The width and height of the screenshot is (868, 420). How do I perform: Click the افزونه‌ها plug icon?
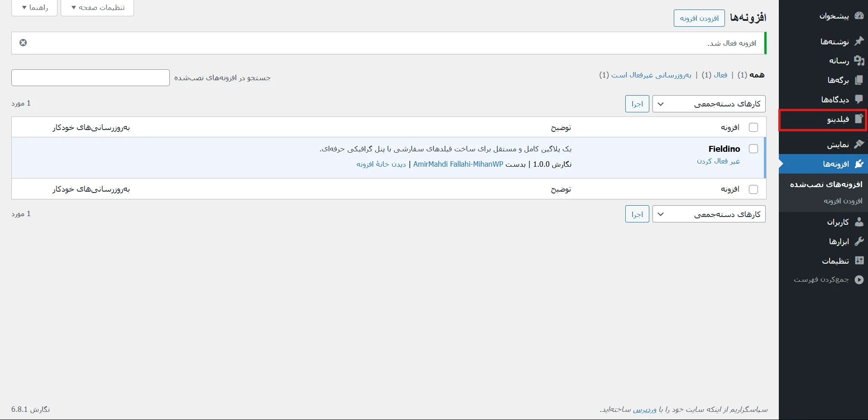859,164
